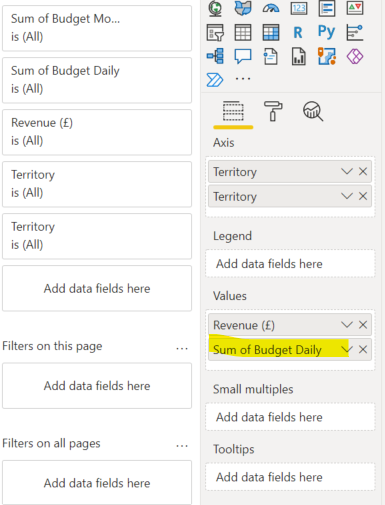Open more options for Filters on this page

click(182, 348)
